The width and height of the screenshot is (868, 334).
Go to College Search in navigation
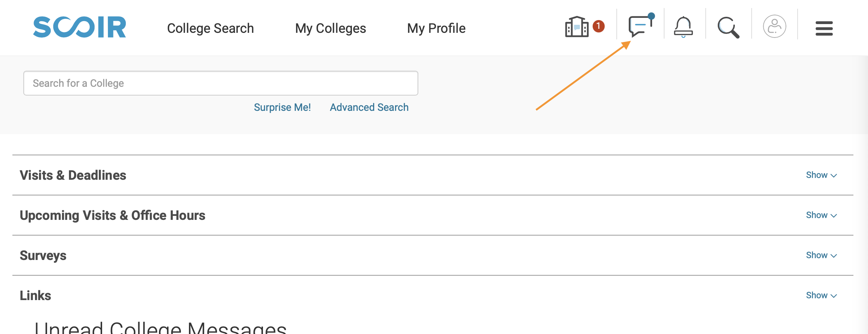coord(210,28)
